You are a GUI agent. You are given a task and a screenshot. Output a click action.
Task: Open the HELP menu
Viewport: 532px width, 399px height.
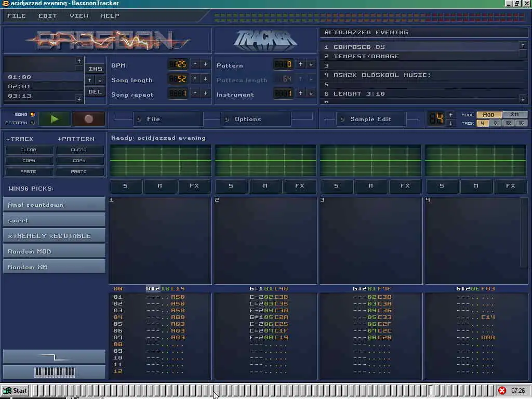(110, 16)
